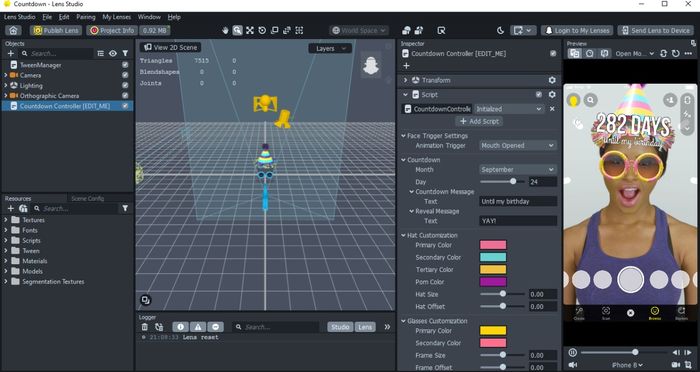Mute preview audio speaker icon

click(573, 365)
